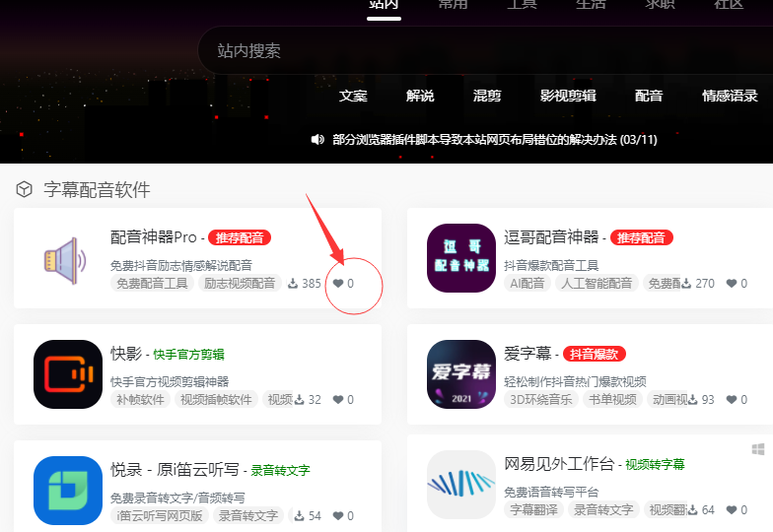The height and width of the screenshot is (532, 773).
Task: Click the download icon showing 64
Action: (692, 510)
